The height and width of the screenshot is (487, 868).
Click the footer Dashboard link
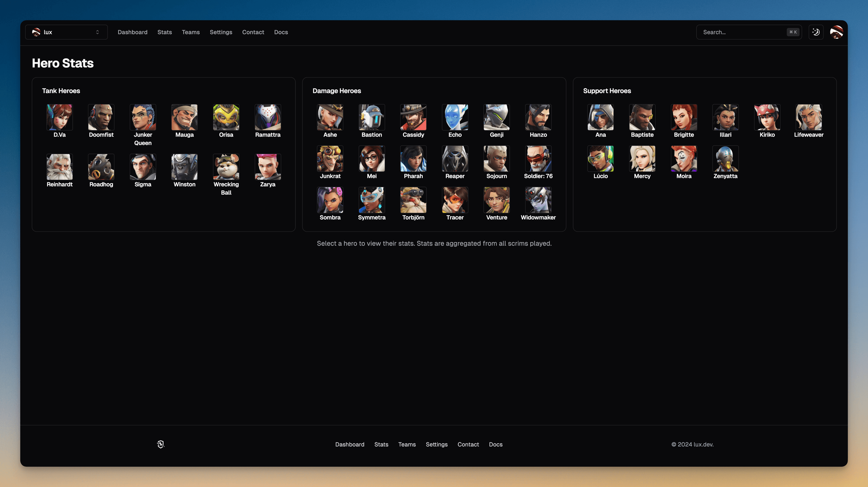click(350, 444)
